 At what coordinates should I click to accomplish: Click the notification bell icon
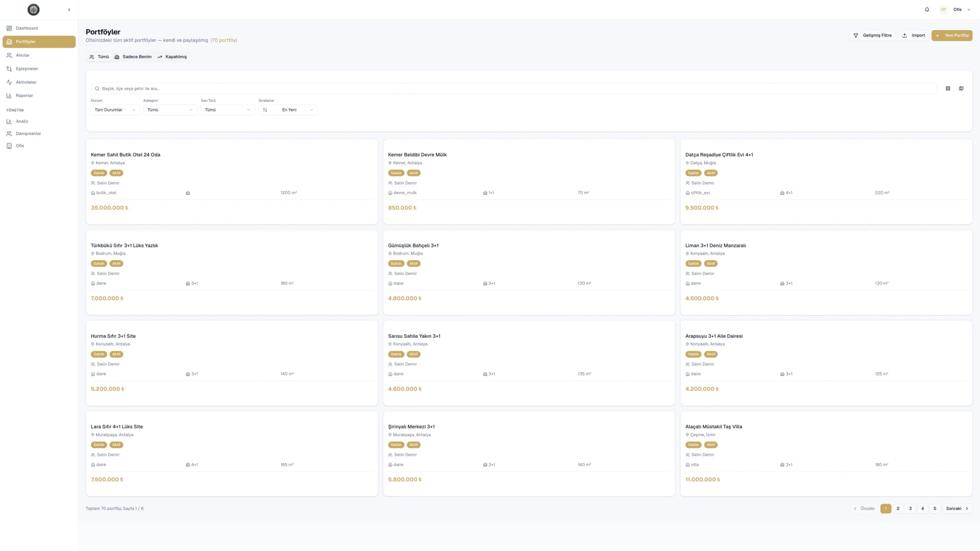[x=927, y=10]
